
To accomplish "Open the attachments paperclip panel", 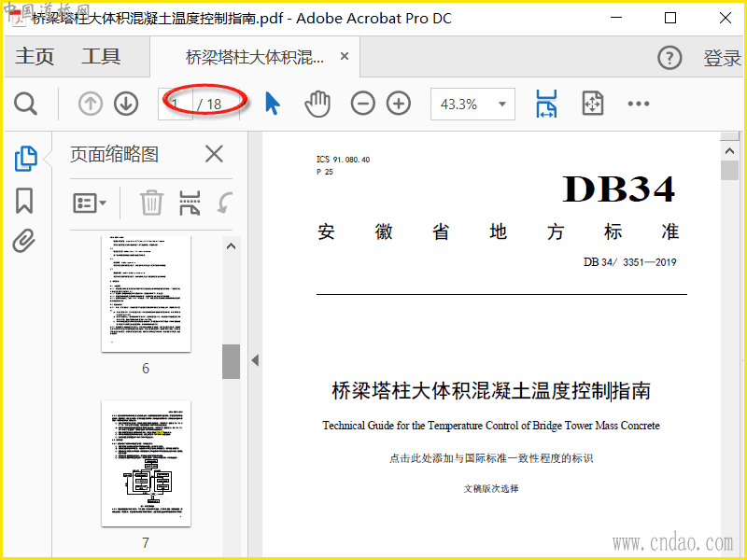I will coord(24,241).
